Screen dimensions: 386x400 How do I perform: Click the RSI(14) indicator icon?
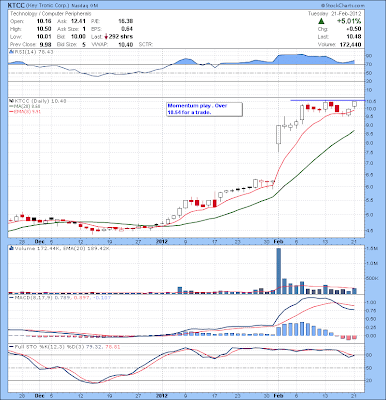point(11,52)
